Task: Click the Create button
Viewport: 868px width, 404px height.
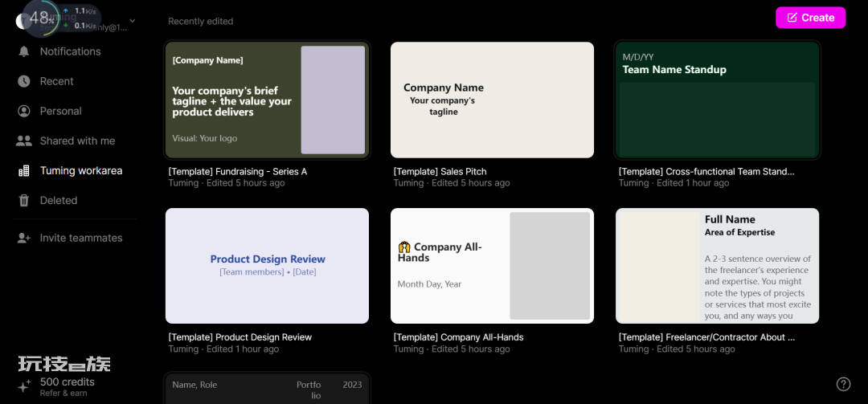Action: (810, 18)
